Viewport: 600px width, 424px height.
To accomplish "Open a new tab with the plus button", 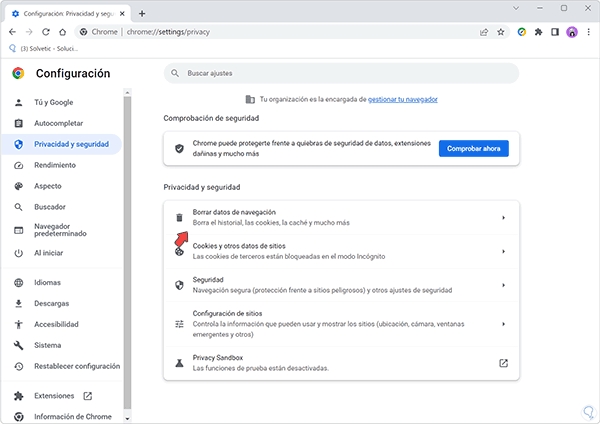I will point(142,13).
